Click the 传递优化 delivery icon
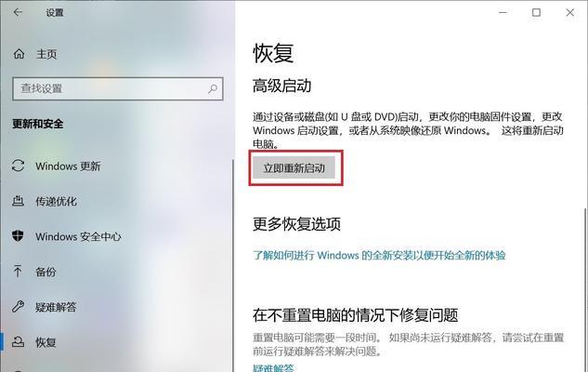Screen dimensions: 588x372 18,201
